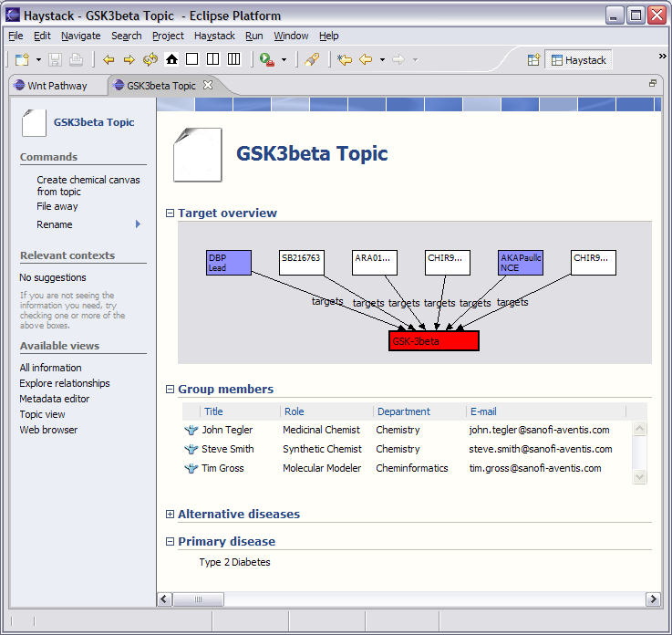Select the three-column layout toolbar icon
Viewport: 672px width, 635px height.
234,59
